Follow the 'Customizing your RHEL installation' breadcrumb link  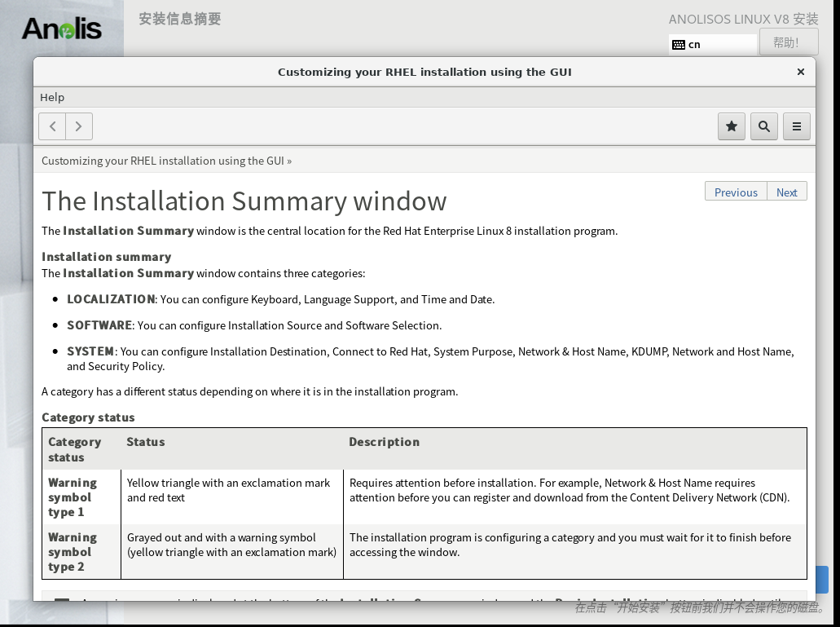[x=163, y=161]
